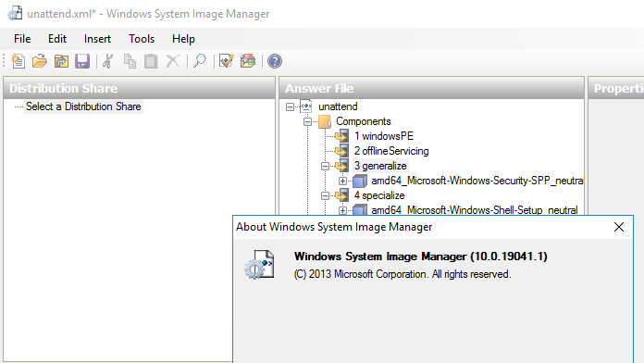This screenshot has height=363, width=644.
Task: Click the Validate Answer File checkmark icon
Action: 227,61
